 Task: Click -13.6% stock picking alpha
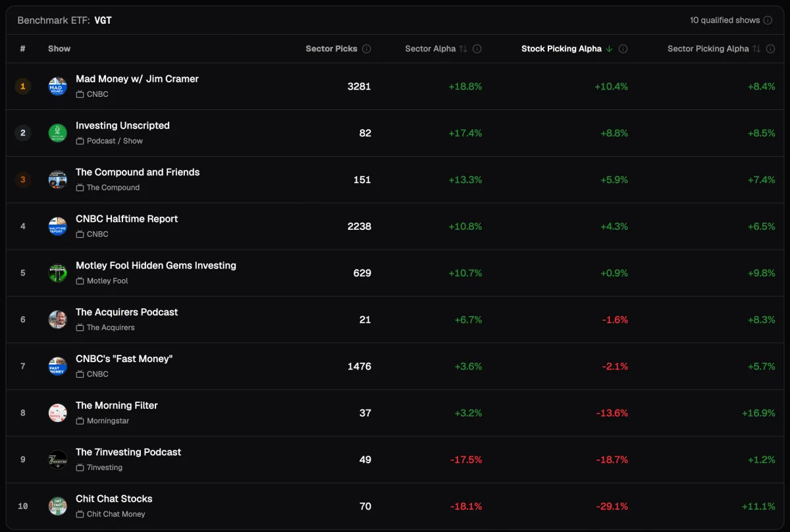pos(612,413)
